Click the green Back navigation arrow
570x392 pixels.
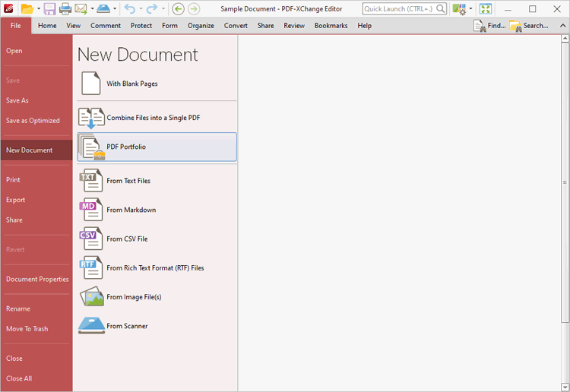178,8
